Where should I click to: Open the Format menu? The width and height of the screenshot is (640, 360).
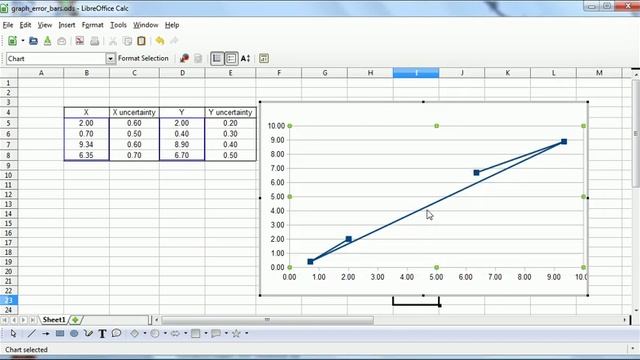[x=92, y=25]
